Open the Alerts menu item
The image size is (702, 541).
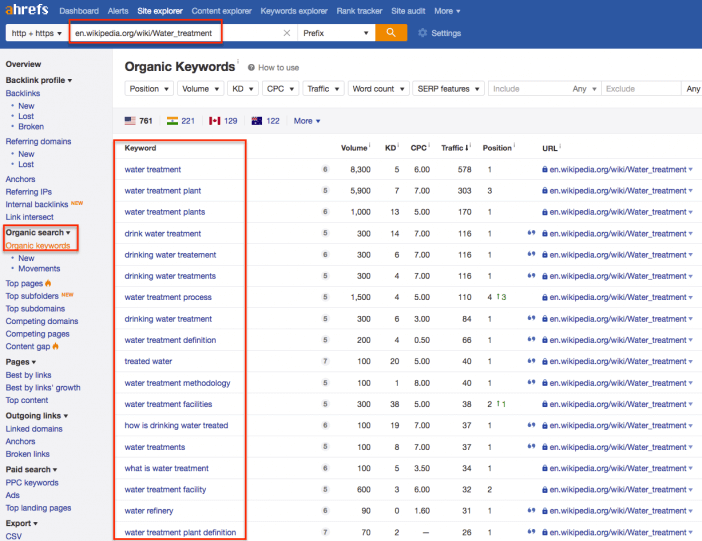click(118, 11)
